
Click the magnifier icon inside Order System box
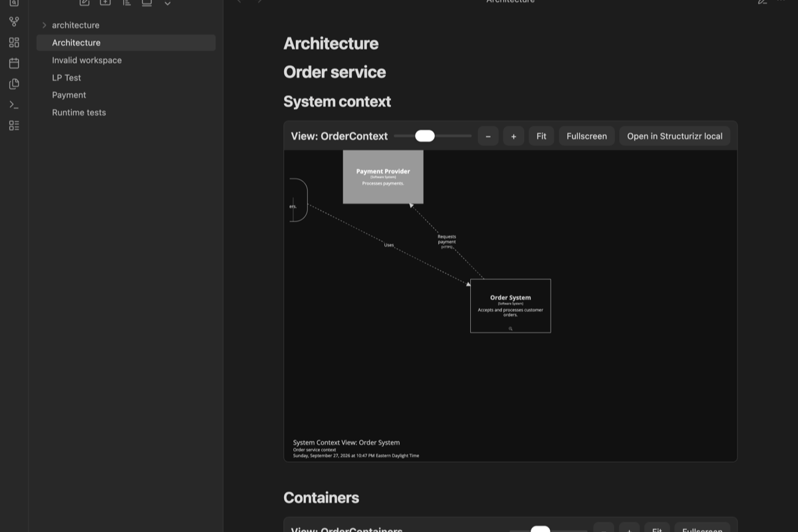click(511, 329)
